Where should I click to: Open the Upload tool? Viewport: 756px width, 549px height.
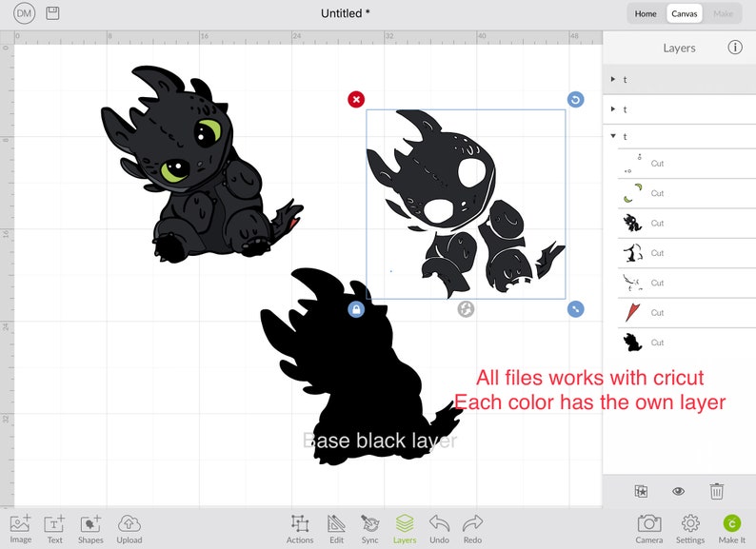tap(129, 529)
